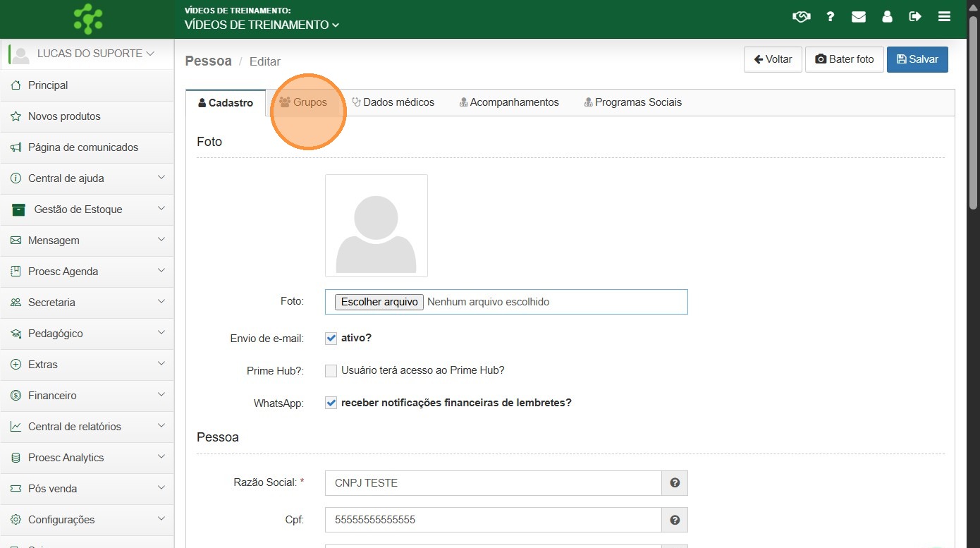Image resolution: width=980 pixels, height=548 pixels.
Task: Disable the Envio de e-mail ativo checkbox
Action: coord(331,339)
